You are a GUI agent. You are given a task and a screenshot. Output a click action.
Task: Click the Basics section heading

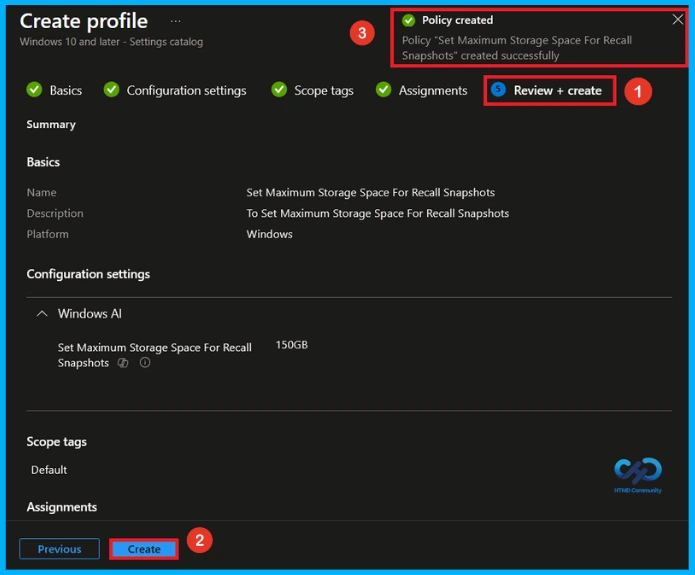pos(43,162)
